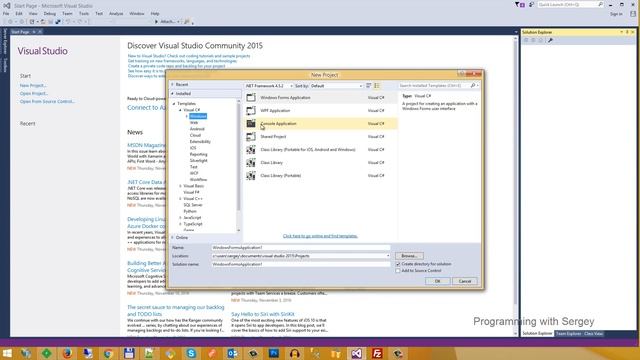Select the Web category in template tree

click(194, 122)
